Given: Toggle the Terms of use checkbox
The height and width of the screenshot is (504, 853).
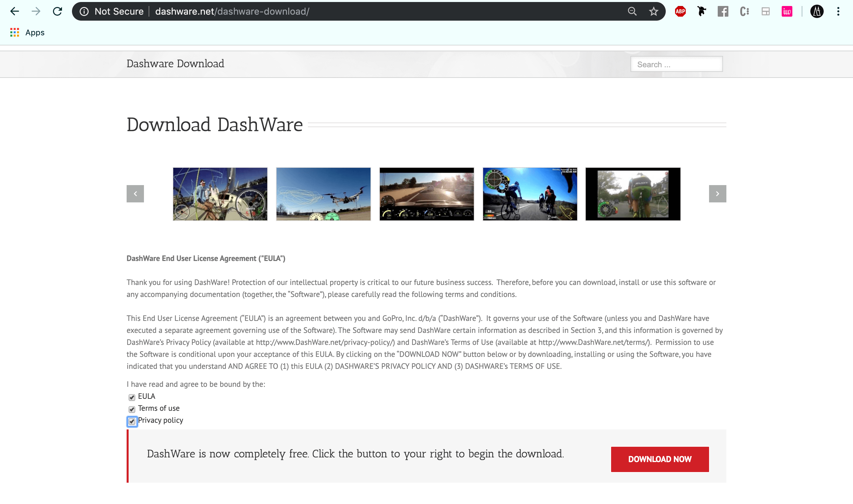Looking at the screenshot, I should tap(132, 409).
